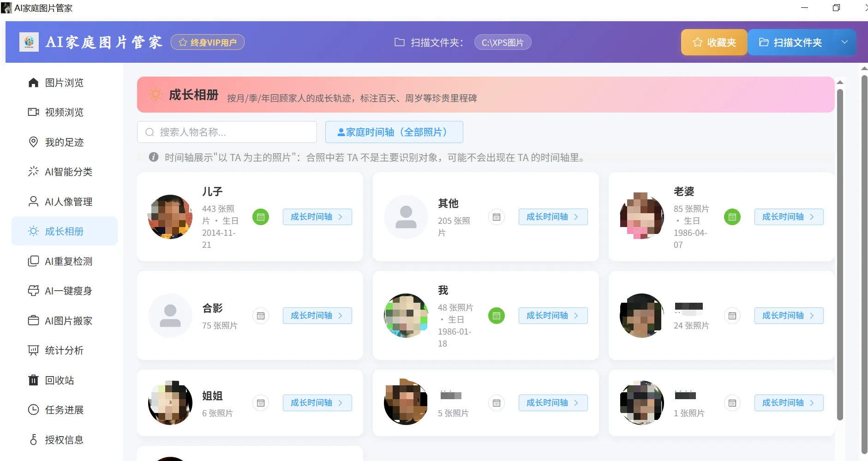Open 图片浏览 in the sidebar

click(64, 83)
